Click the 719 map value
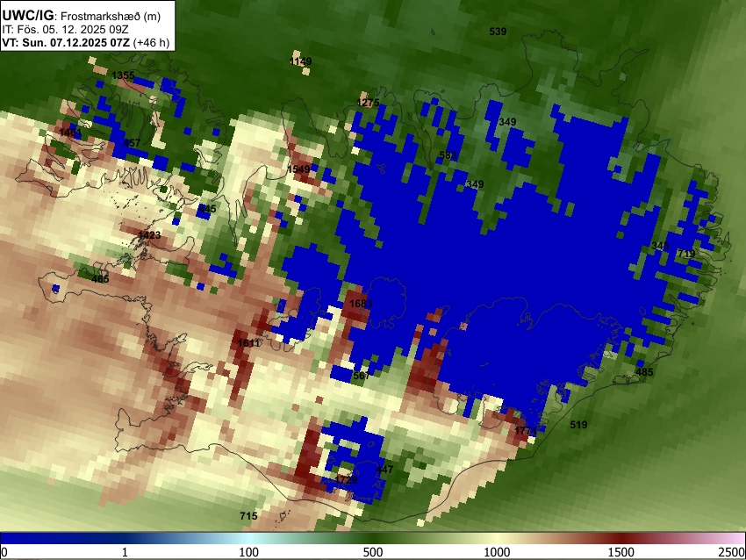746x560 pixels. (686, 254)
